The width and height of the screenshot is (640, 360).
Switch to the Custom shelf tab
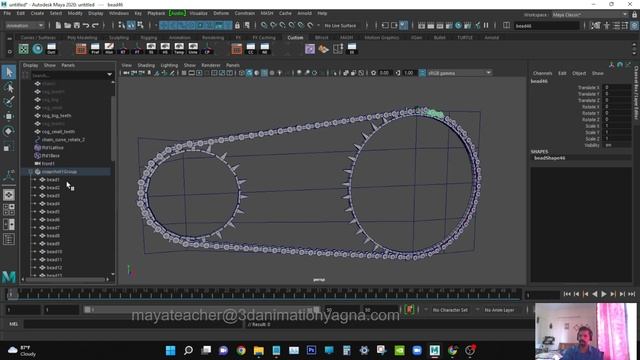pyautogui.click(x=295, y=38)
